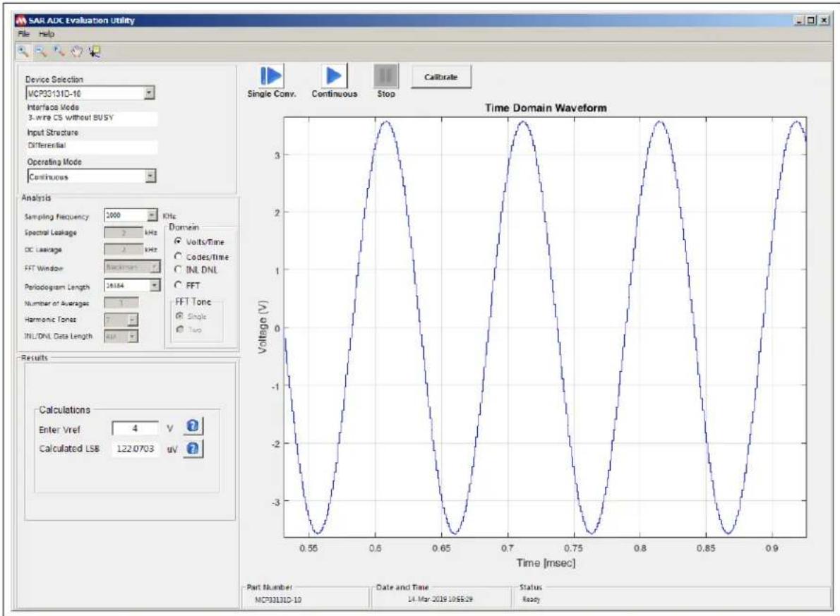Click the Number of Averages field
840x616 pixels.
click(121, 303)
